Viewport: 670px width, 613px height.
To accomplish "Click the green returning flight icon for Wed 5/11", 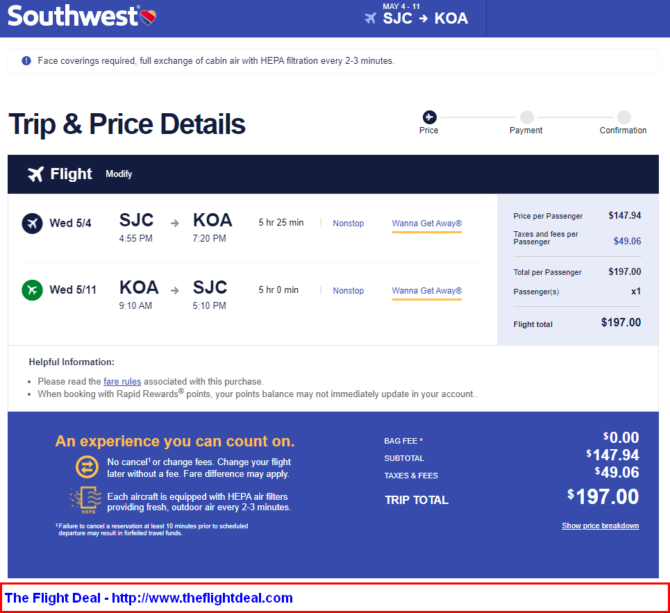I will pyautogui.click(x=32, y=290).
